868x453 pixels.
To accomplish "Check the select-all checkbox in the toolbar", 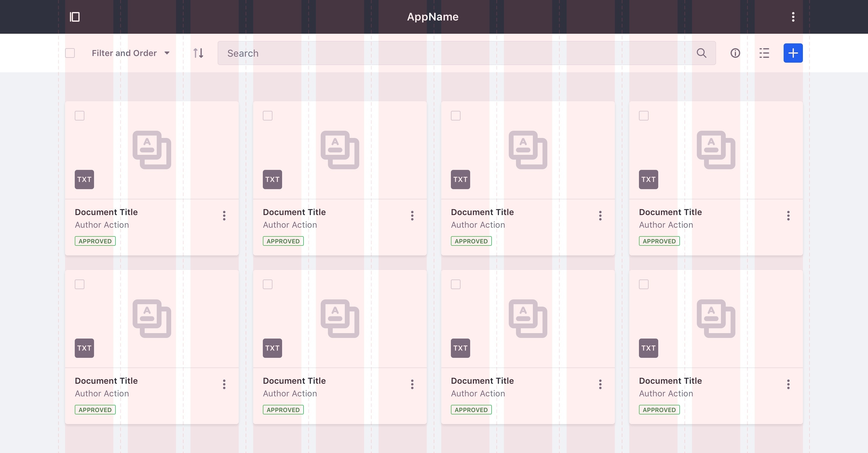I will click(x=70, y=53).
